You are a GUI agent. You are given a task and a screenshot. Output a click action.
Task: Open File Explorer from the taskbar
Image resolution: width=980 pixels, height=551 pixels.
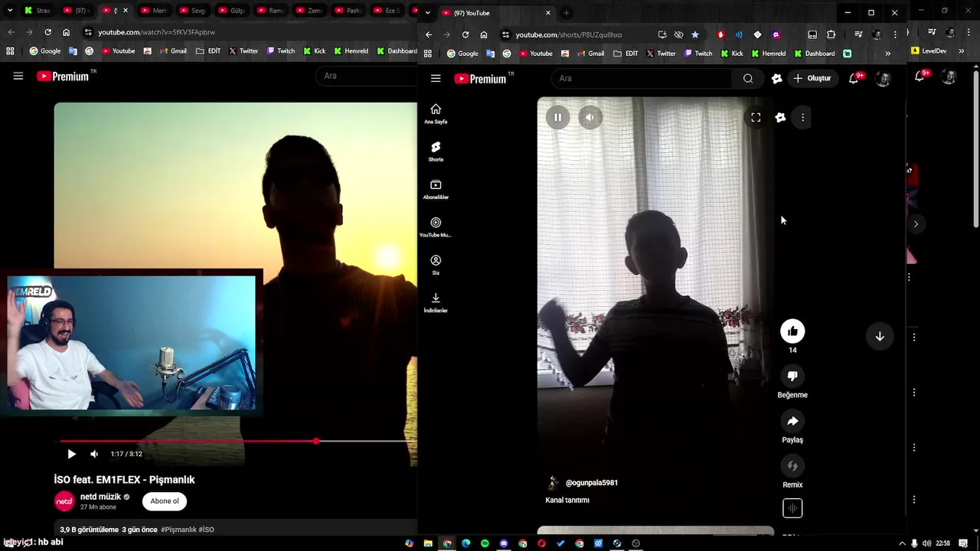(x=428, y=543)
